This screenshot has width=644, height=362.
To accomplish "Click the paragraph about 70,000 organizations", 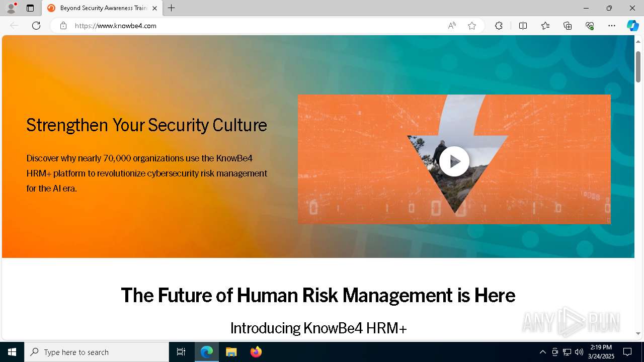I will 147,173.
